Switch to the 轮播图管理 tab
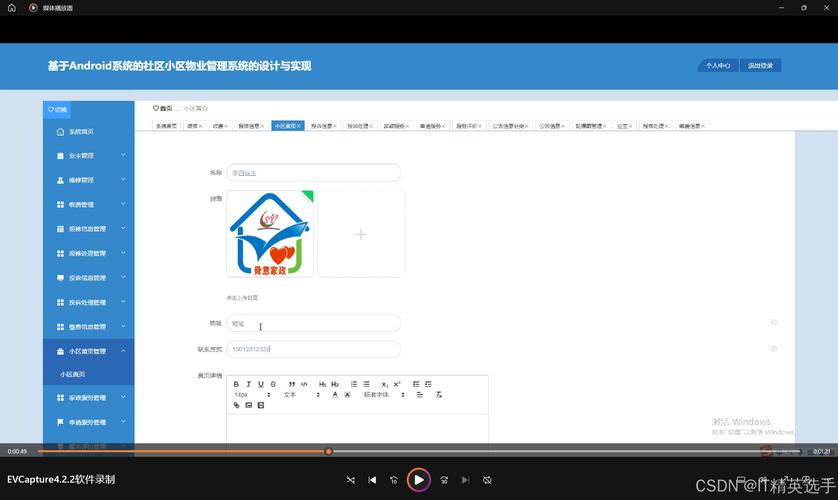This screenshot has height=500, width=838. [x=591, y=126]
